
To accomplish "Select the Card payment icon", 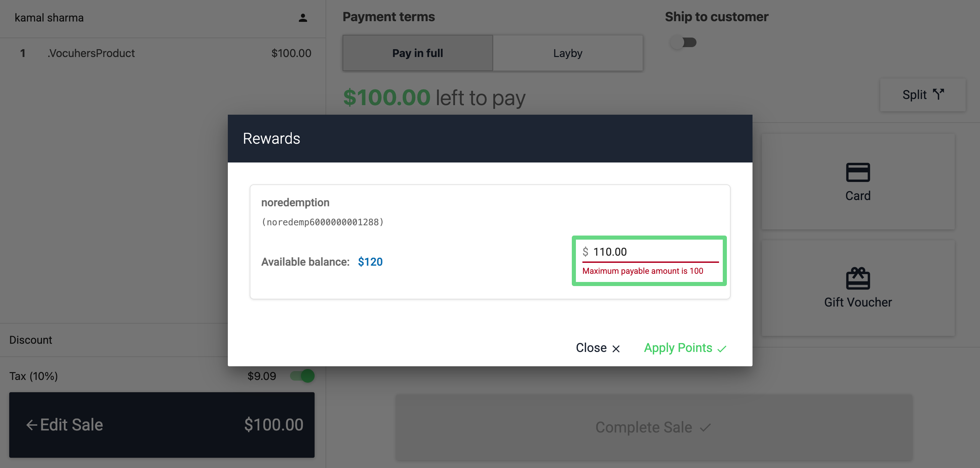I will pyautogui.click(x=857, y=172).
